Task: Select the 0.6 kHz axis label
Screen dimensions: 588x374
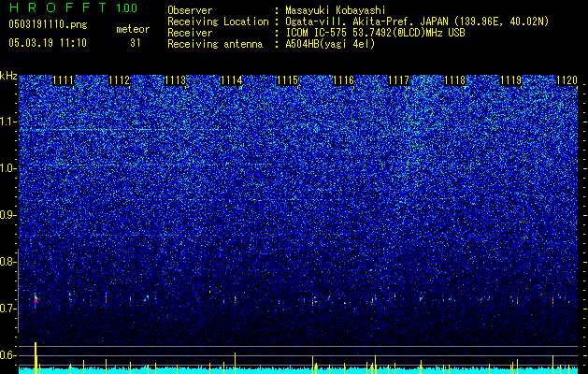Action: [x=8, y=355]
